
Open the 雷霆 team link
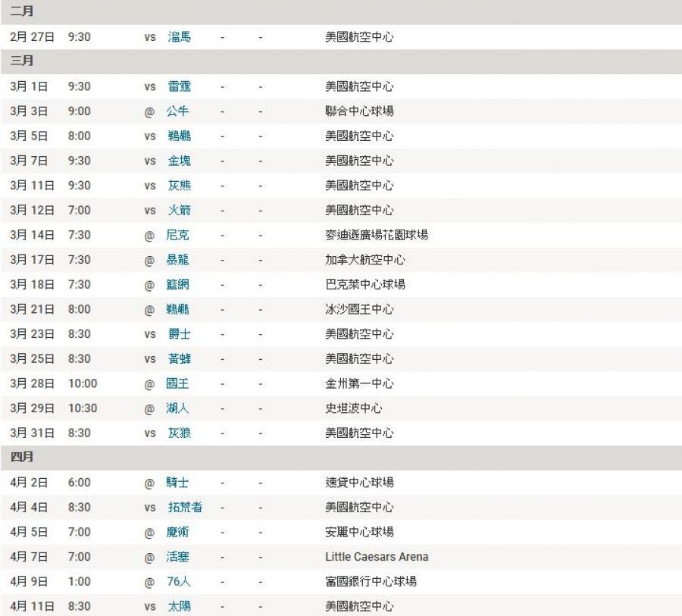[179, 86]
